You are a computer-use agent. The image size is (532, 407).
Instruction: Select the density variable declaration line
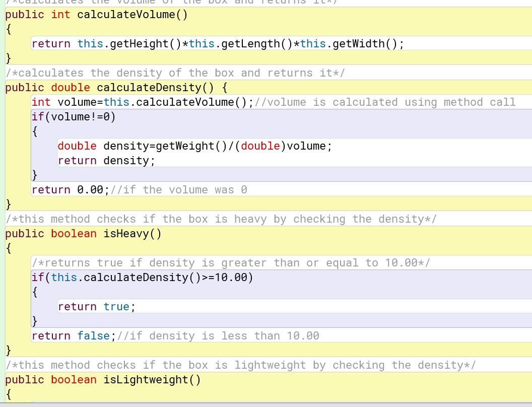(x=194, y=146)
